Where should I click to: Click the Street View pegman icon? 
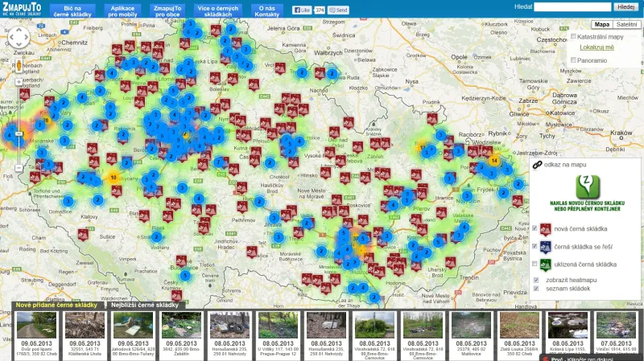pos(18,64)
